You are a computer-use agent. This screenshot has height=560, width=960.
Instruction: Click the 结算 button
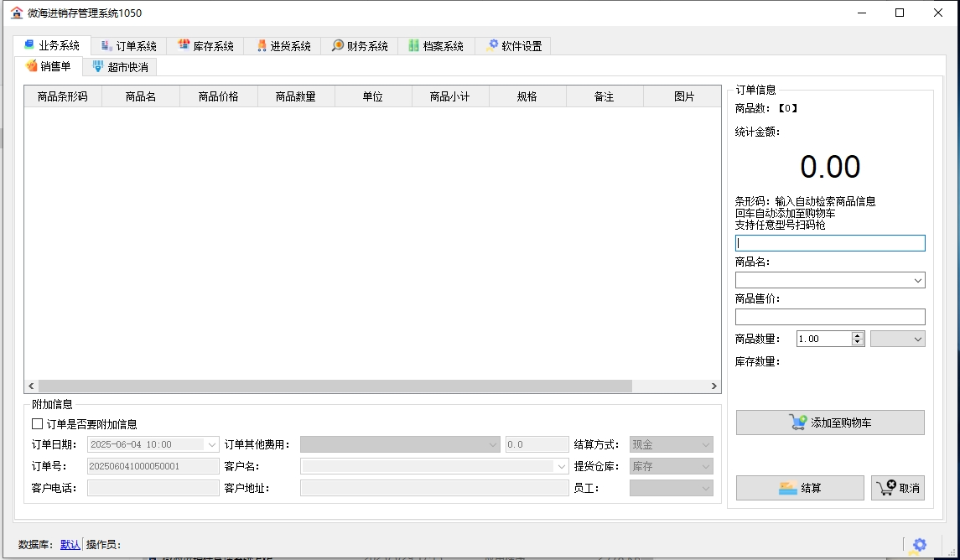pos(800,488)
